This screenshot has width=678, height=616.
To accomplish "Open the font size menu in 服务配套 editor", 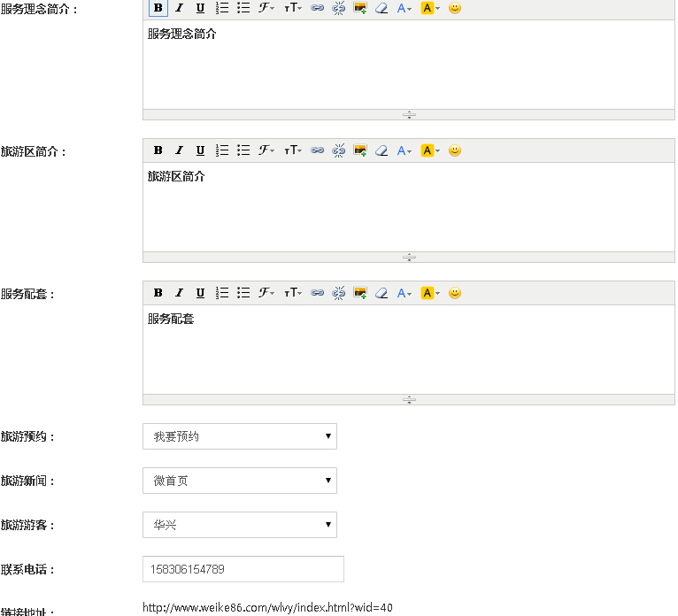I will 292,293.
